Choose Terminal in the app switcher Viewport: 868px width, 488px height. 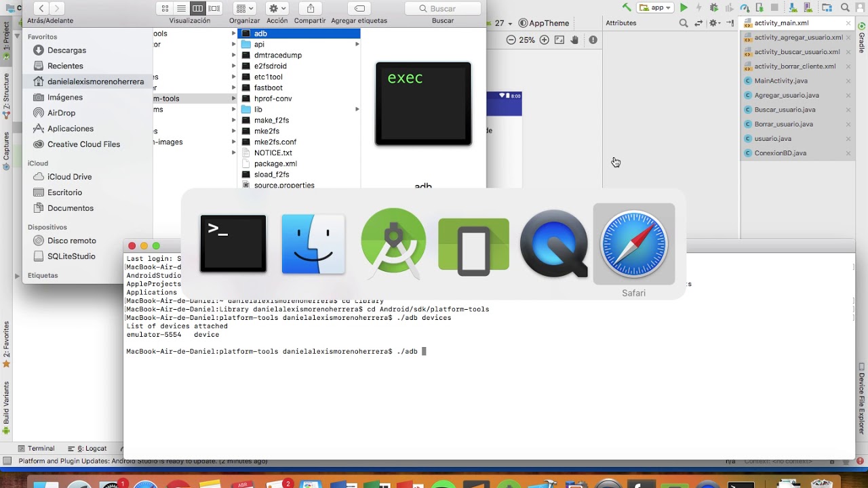coord(233,244)
